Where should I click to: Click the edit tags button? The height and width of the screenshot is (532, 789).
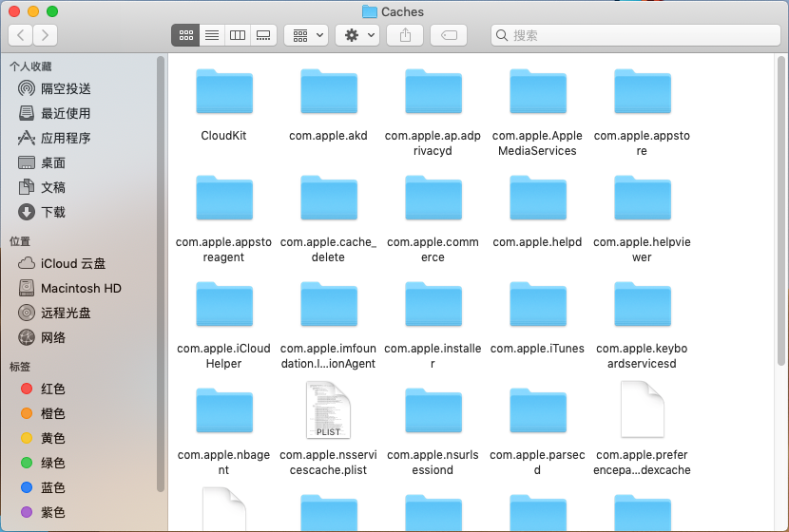[x=449, y=35]
